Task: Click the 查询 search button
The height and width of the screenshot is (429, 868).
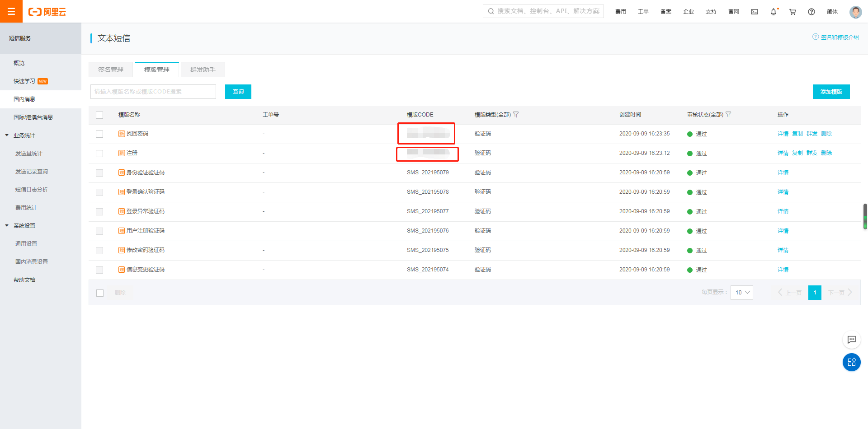Action: click(x=238, y=92)
